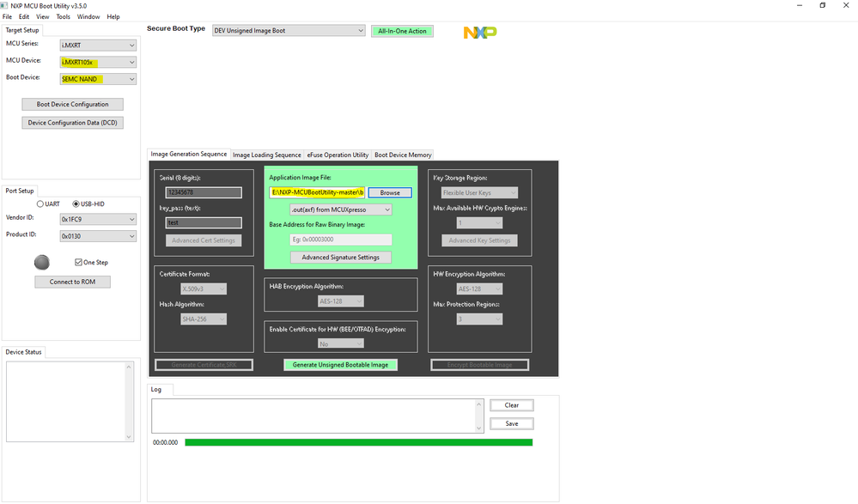Switch to Boot Device Memory tab

tap(403, 155)
